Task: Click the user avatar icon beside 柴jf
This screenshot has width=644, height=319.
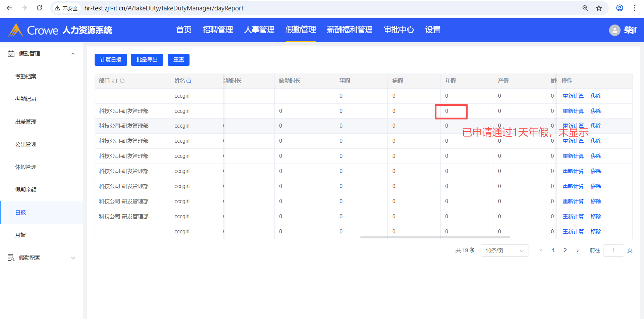Action: point(614,30)
